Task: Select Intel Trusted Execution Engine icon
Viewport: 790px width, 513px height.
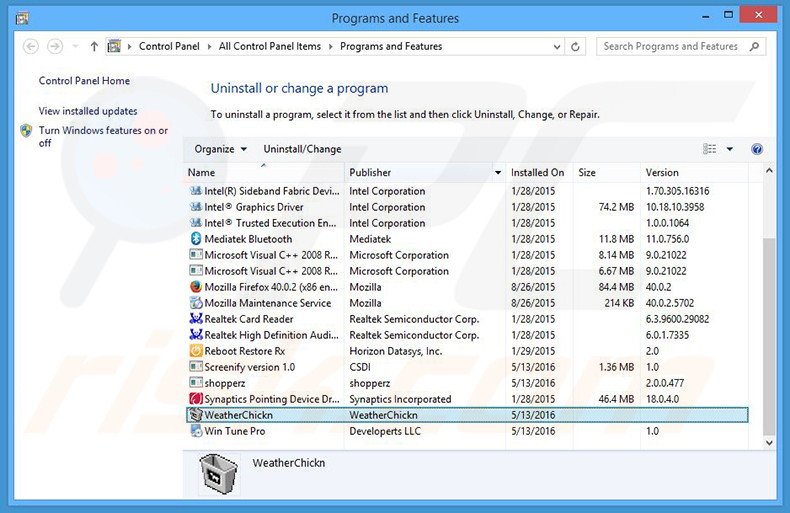Action: 195,223
